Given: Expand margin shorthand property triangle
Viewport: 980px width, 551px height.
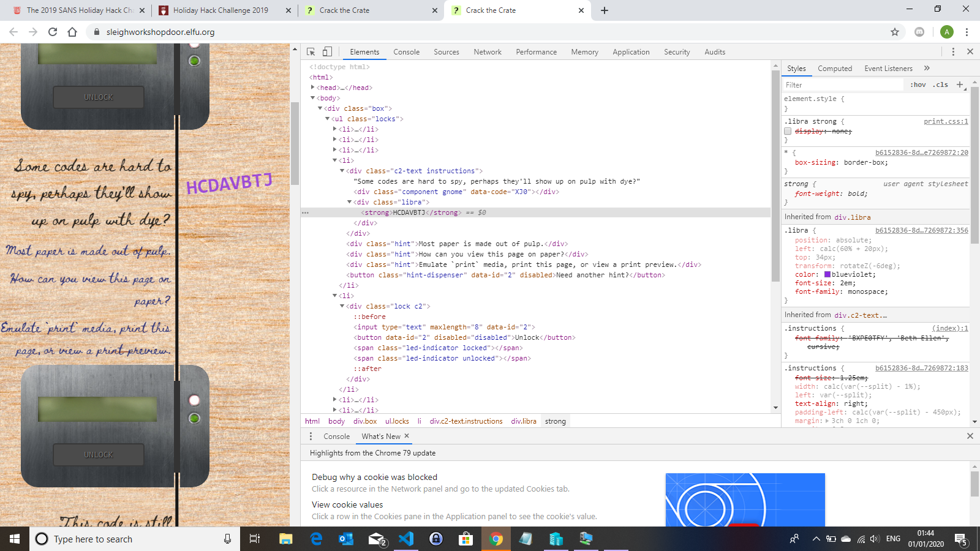Looking at the screenshot, I should [827, 421].
